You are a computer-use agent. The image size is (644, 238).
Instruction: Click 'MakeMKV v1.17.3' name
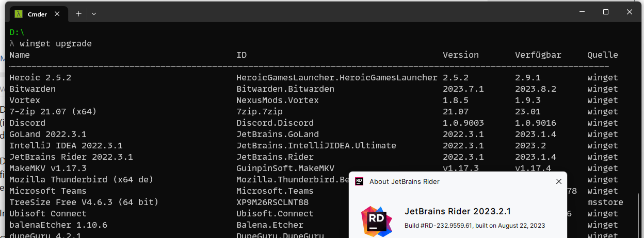coord(48,168)
